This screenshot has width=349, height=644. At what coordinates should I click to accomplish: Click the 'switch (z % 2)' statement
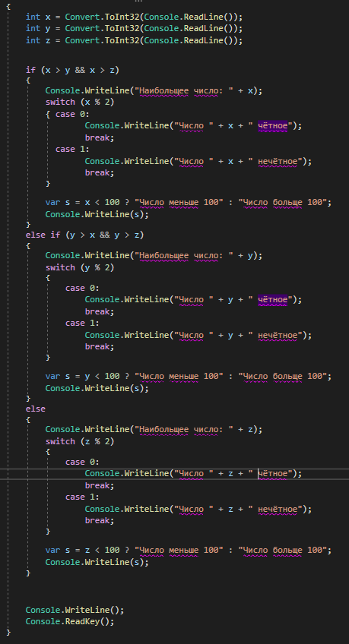coord(80,441)
